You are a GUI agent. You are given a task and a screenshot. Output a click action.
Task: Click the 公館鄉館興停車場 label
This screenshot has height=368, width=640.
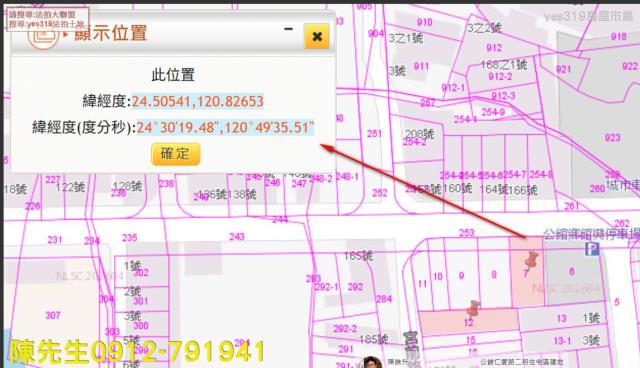click(591, 234)
